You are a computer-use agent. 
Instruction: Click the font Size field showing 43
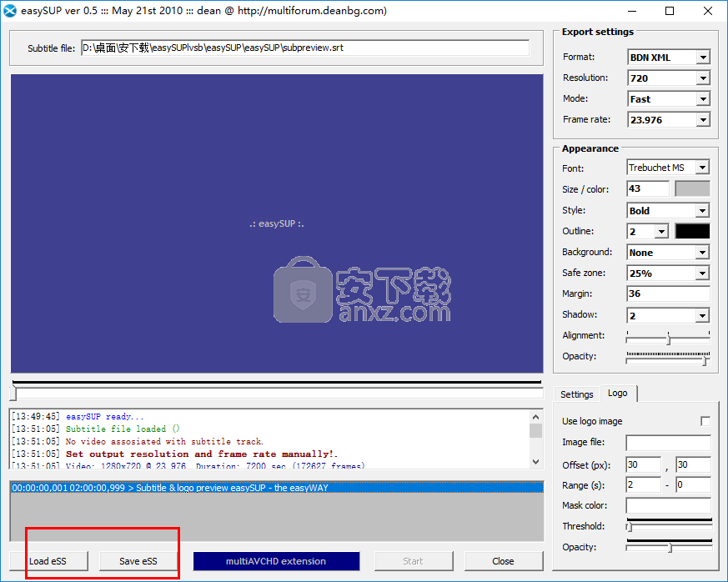click(648, 189)
